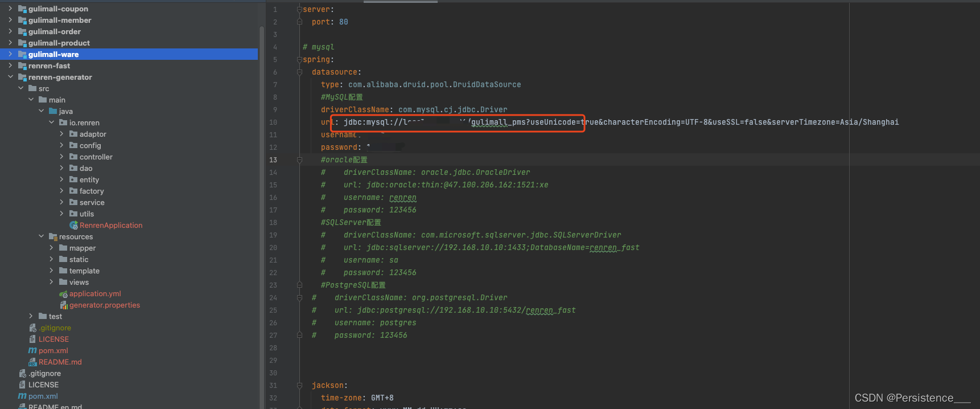This screenshot has height=409, width=980.
Task: Expand the gulimall-order module
Action: 10,31
